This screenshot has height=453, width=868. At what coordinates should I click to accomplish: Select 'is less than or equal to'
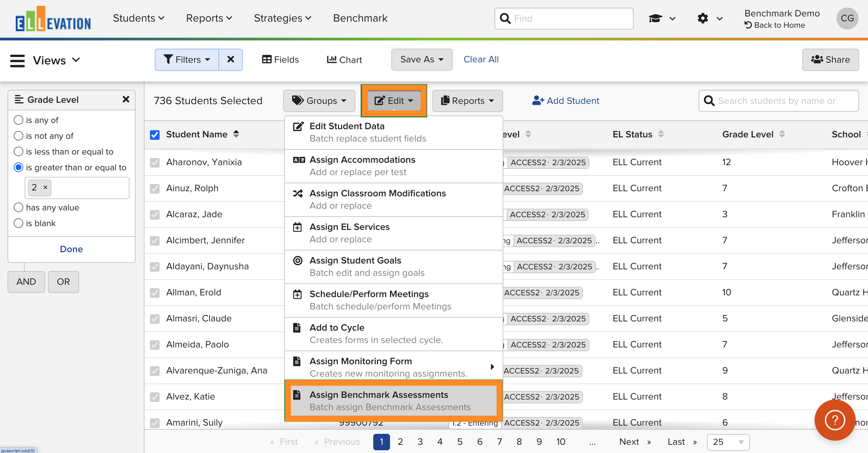(18, 151)
